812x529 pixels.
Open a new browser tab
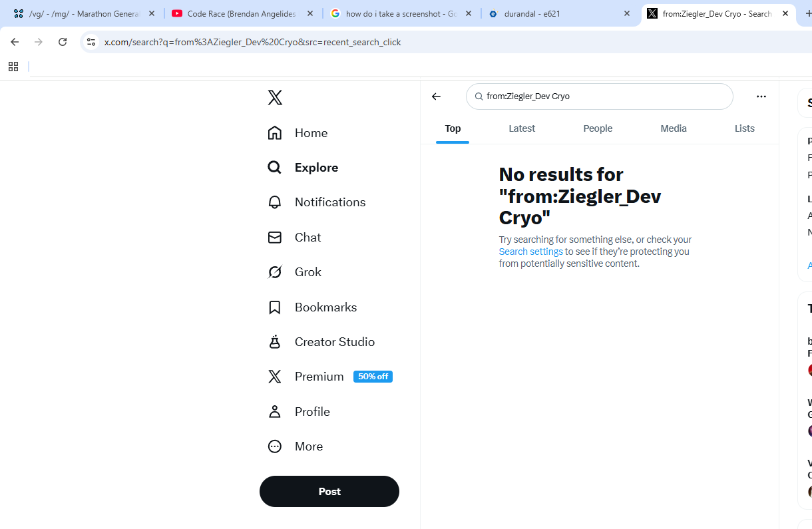[x=808, y=13]
